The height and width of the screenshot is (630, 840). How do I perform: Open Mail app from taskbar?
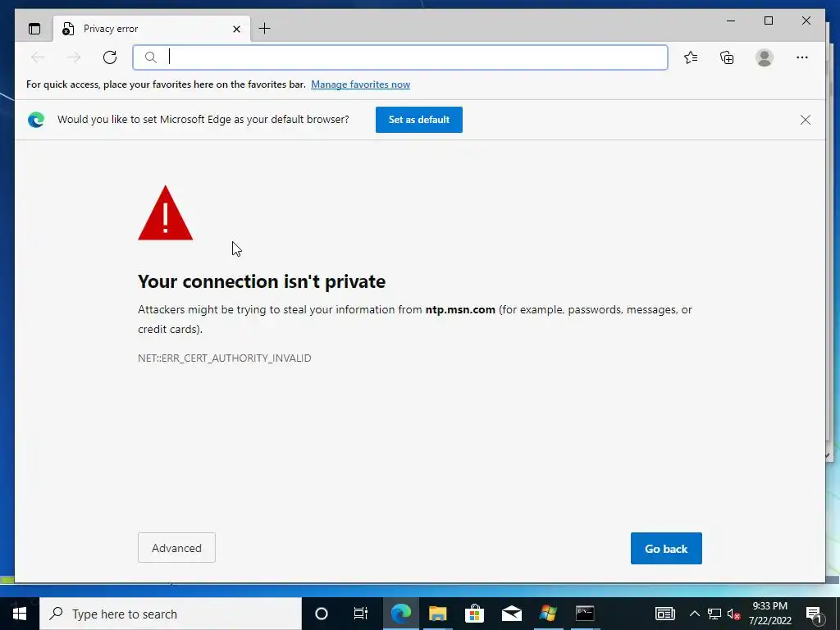512,614
